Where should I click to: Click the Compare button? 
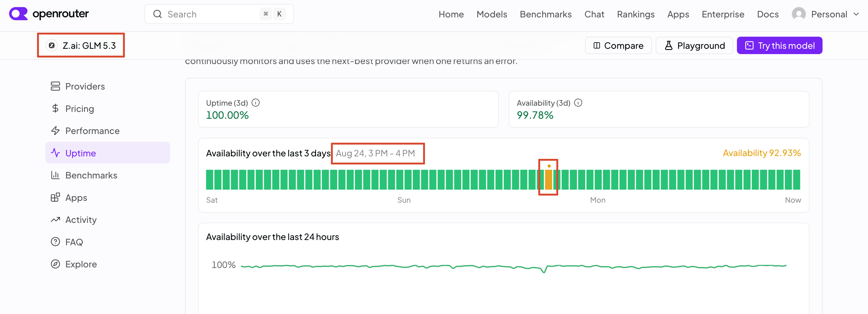(x=618, y=45)
